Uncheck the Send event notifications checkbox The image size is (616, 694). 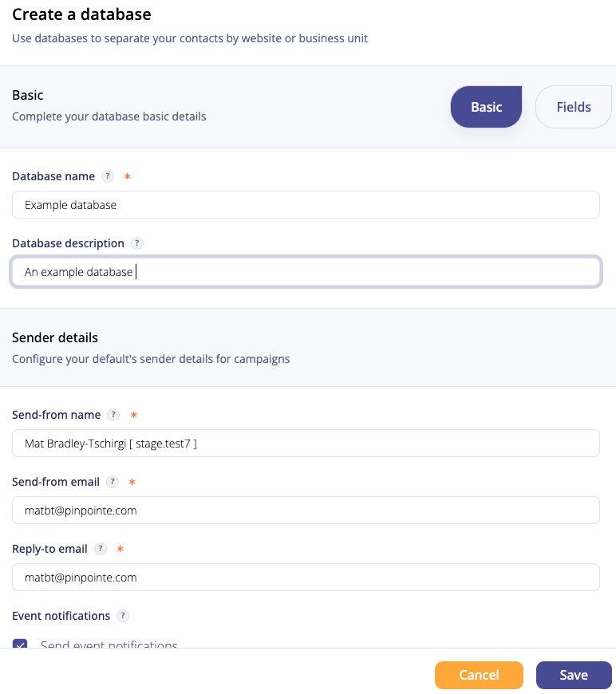coord(20,644)
